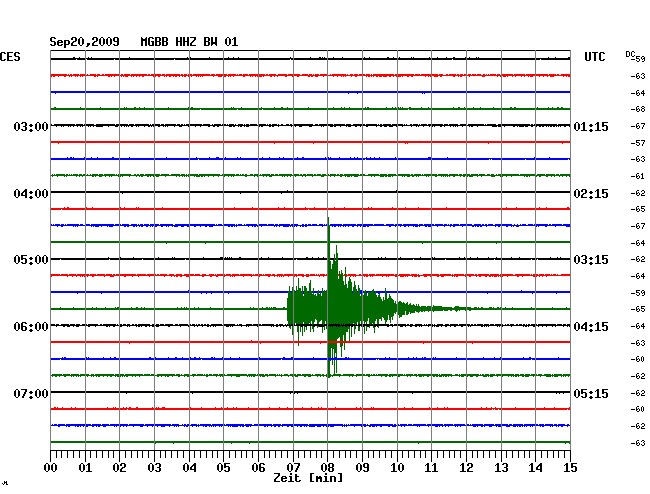Select the 07:00 local time label
Image resolution: width=650 pixels, height=494 pixels.
31,393
